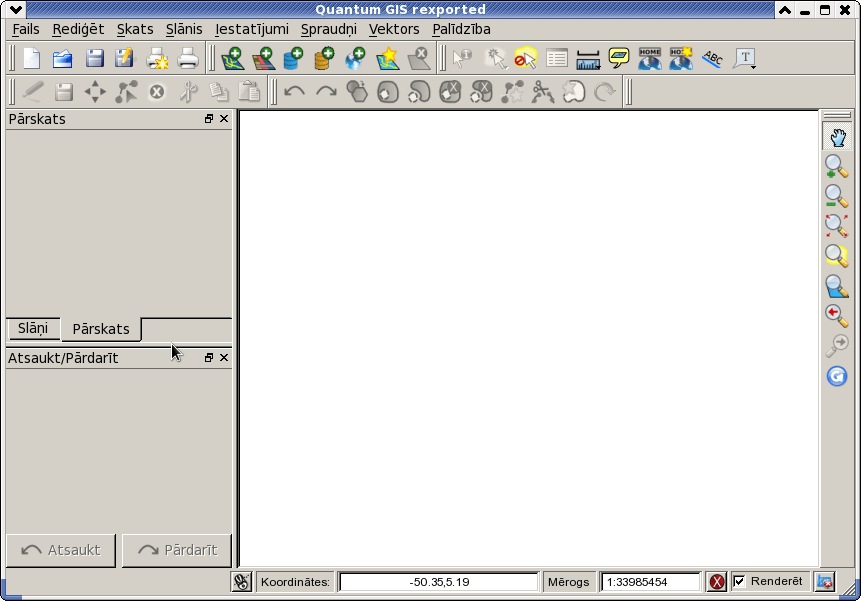The width and height of the screenshot is (861, 601).
Task: Create new bookmark icon with star
Action: [x=681, y=58]
